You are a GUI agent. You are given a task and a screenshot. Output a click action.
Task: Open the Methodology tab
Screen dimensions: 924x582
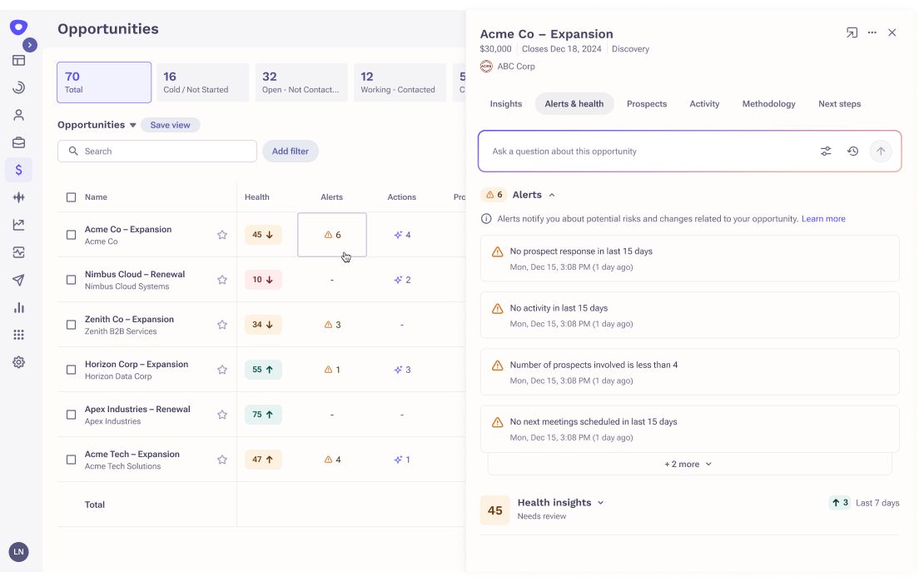[768, 103]
